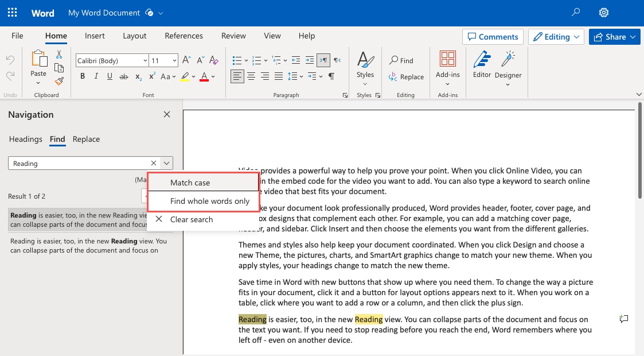The image size is (644, 356).
Task: Open the Comments panel
Action: click(493, 36)
